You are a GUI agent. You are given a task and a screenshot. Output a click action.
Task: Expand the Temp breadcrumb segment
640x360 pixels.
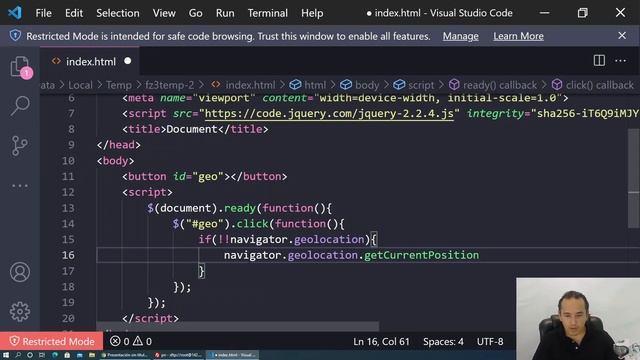click(119, 85)
